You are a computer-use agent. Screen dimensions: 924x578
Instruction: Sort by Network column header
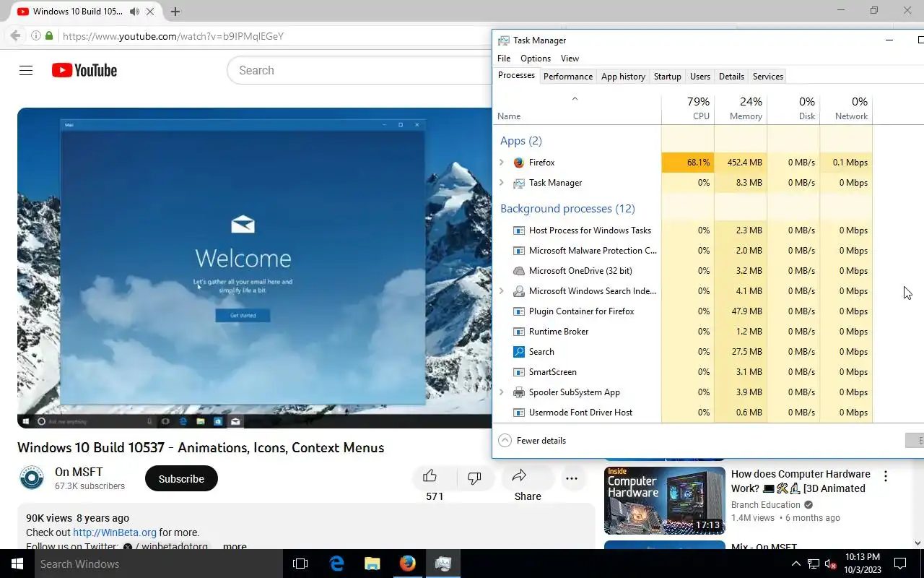[x=846, y=108]
